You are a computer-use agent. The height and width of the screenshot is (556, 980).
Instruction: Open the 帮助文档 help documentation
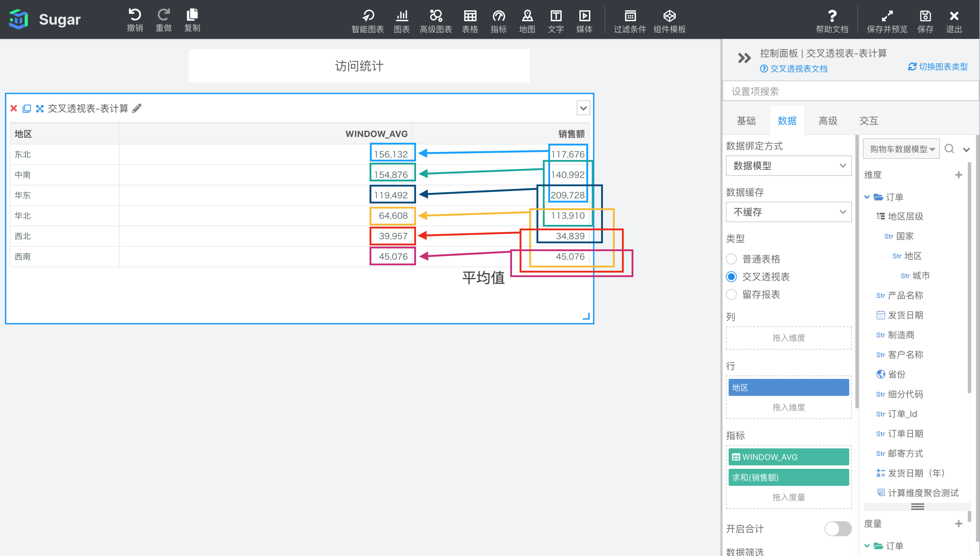tap(832, 21)
